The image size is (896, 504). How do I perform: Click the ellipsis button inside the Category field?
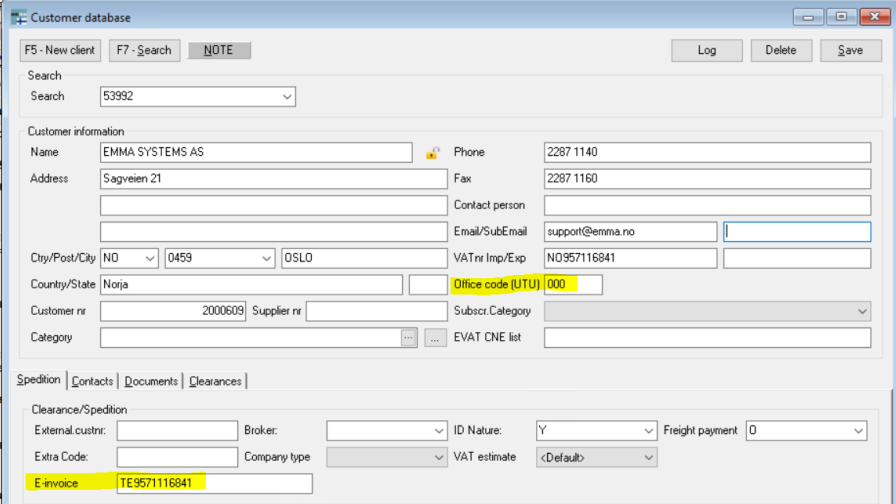tap(408, 338)
